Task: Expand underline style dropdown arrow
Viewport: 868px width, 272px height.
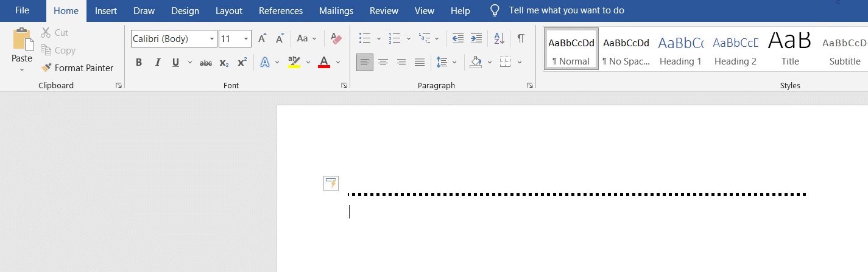Action: pyautogui.click(x=189, y=62)
